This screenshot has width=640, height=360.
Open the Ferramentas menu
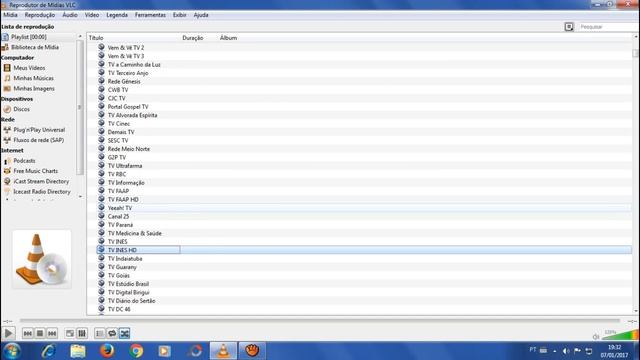click(x=150, y=15)
